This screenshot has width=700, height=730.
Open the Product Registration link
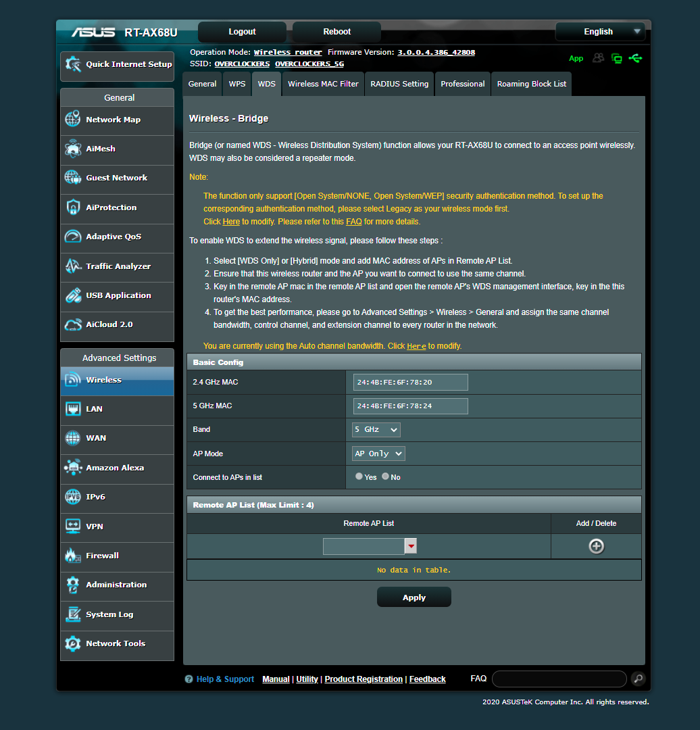(363, 679)
